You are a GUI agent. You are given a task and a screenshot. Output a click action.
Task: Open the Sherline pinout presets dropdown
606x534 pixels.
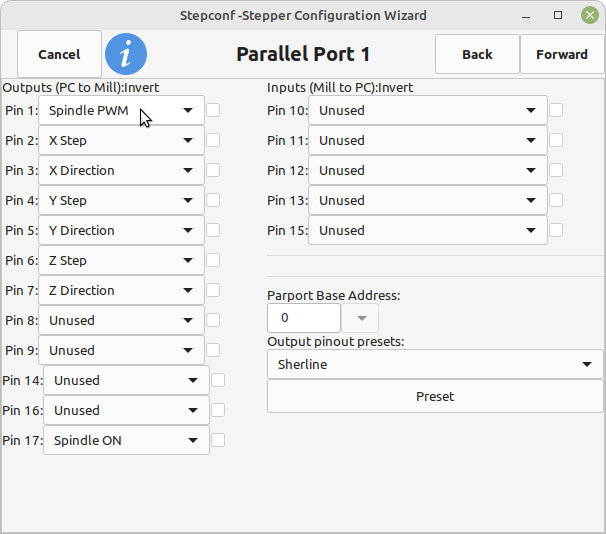[435, 364]
